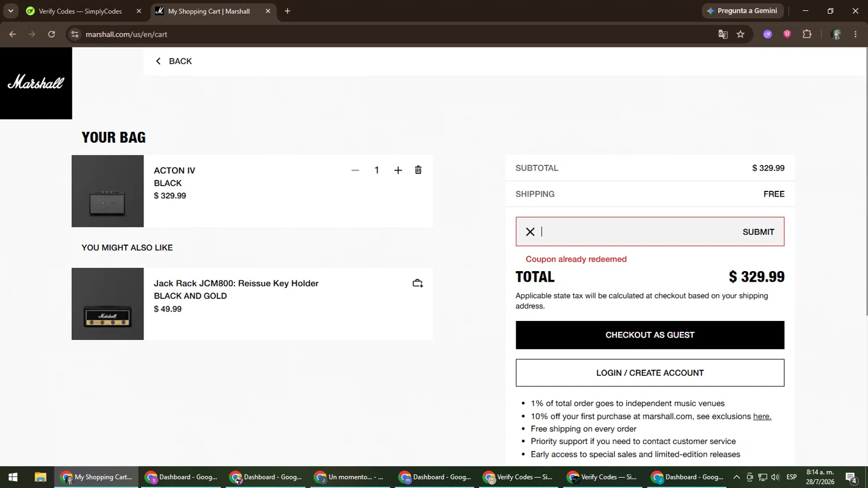868x488 pixels.
Task: Select the '1% of total order' bullet text
Action: tap(627, 404)
